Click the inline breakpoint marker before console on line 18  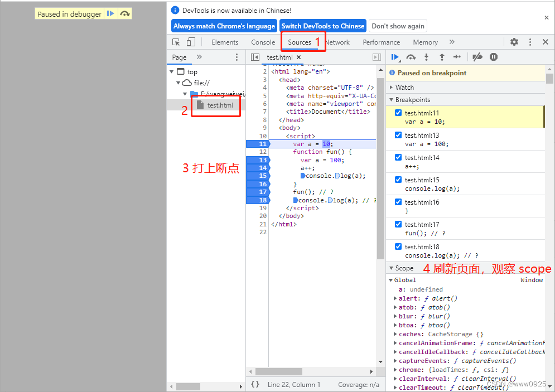click(x=295, y=200)
